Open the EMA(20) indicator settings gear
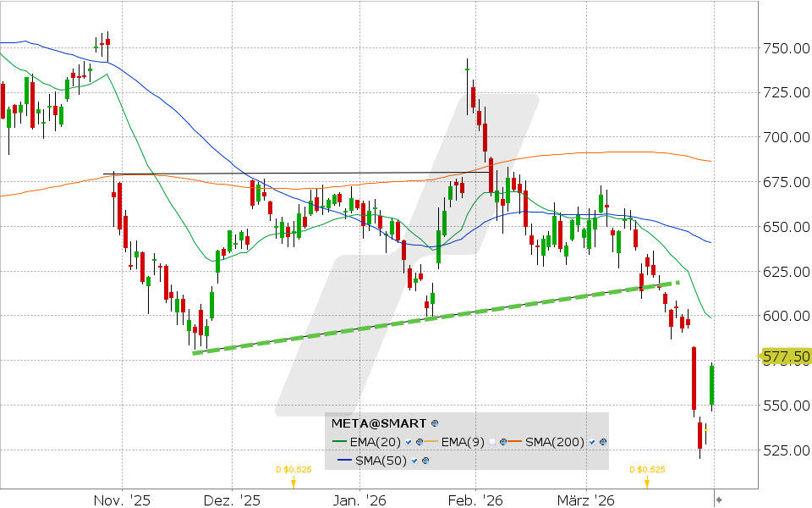812x508 pixels. [420, 441]
